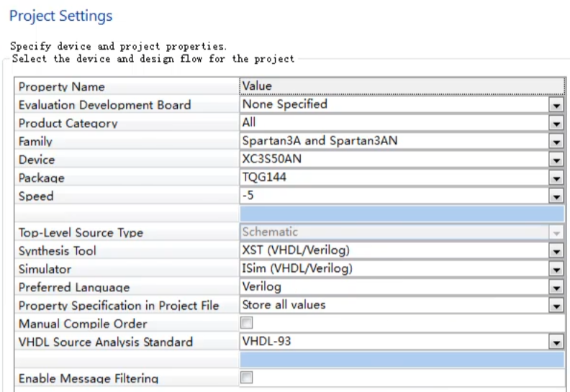Screen dimensions: 570x392
Task: Open the Package dropdown showing TQG144
Action: 556,178
